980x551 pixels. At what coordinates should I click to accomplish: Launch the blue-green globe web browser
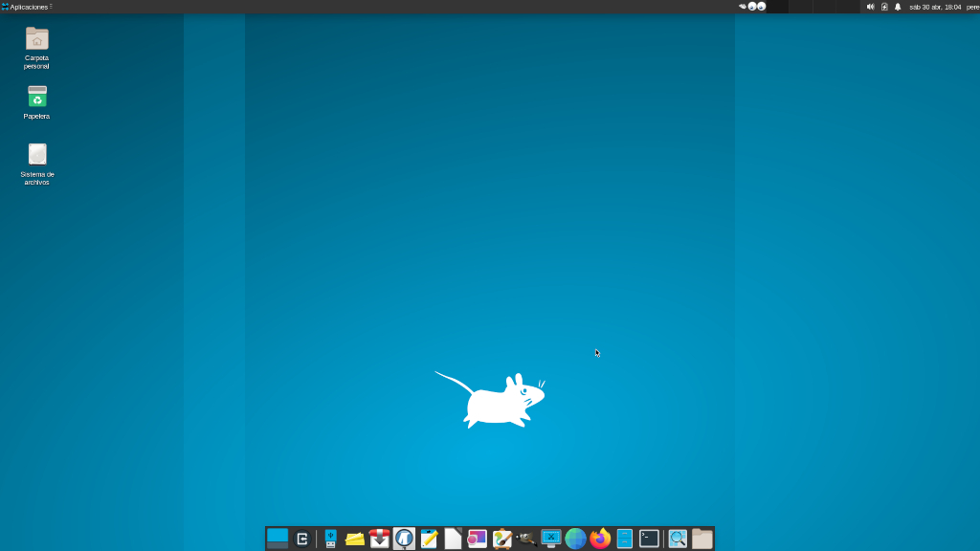[x=575, y=539]
